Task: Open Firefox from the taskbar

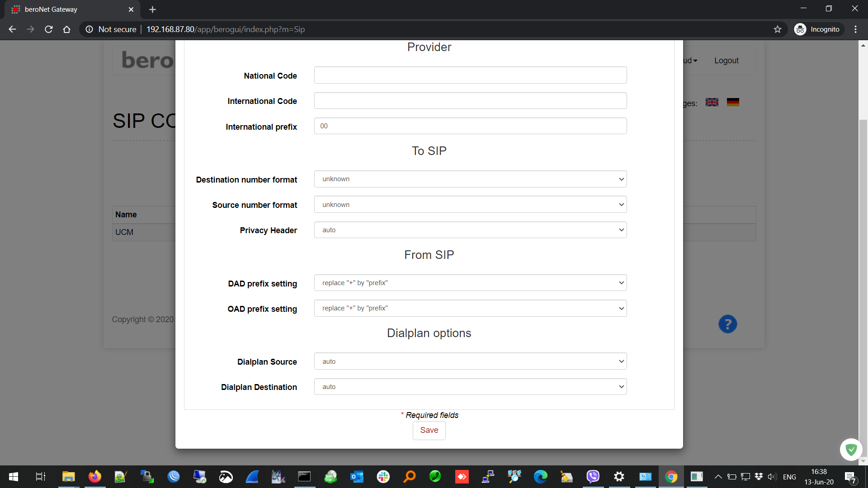Action: (x=94, y=477)
